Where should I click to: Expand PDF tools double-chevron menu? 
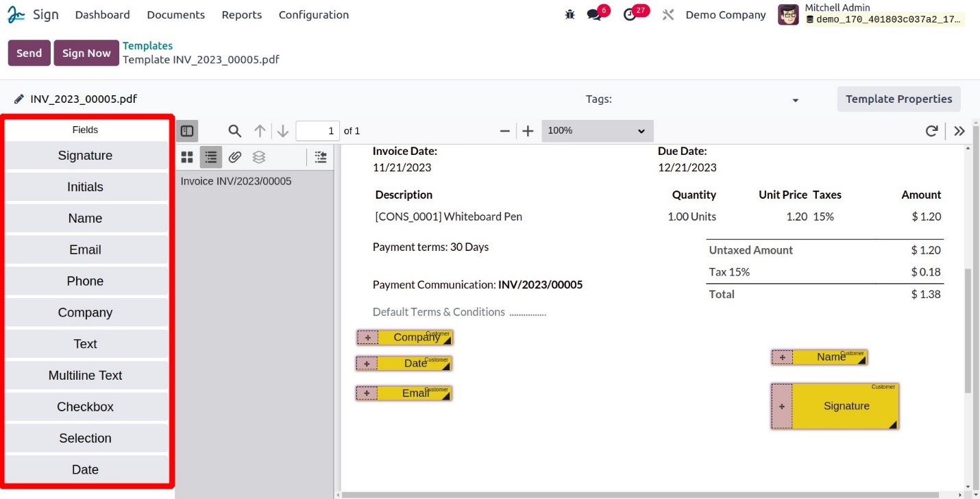(959, 131)
